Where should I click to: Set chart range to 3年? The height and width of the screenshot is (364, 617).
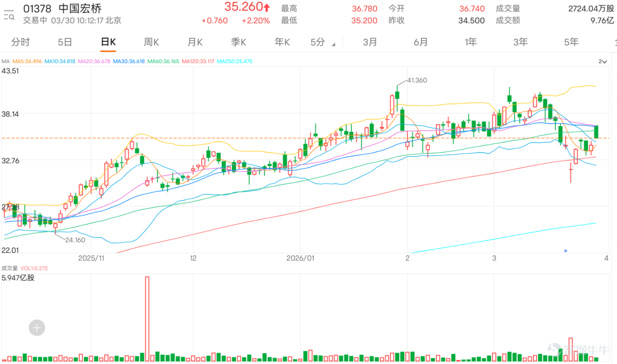521,42
